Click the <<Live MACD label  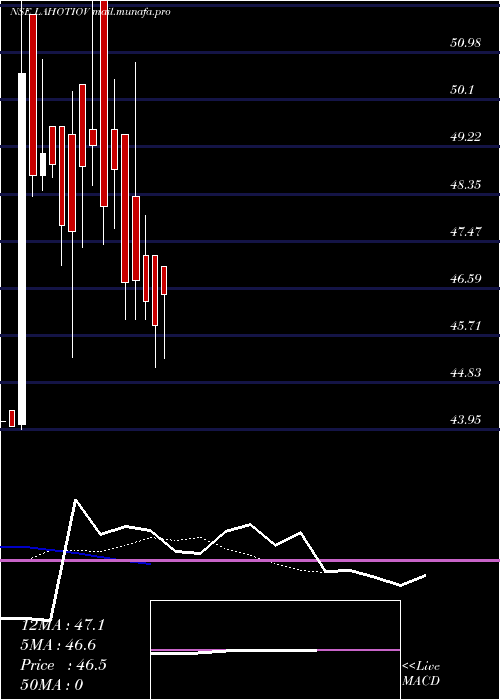tap(421, 674)
